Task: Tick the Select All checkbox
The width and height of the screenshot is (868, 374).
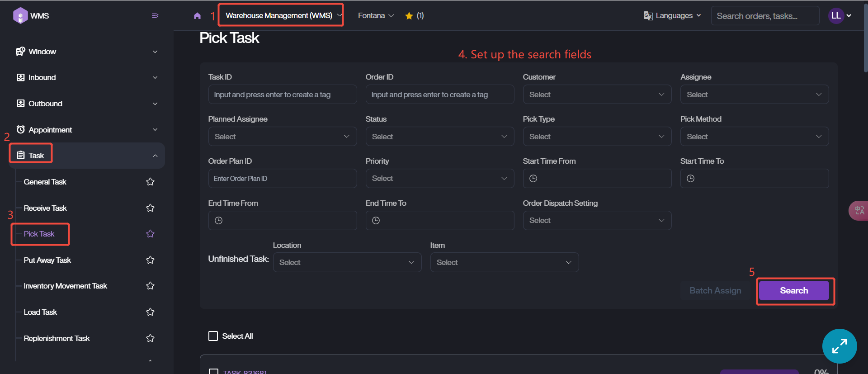Action: (213, 336)
